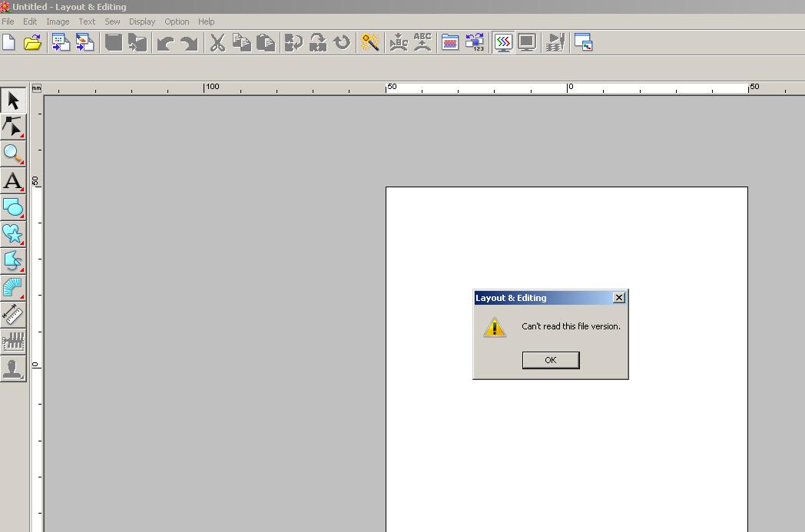Choose the magnifying glass zoom tool

(13, 154)
